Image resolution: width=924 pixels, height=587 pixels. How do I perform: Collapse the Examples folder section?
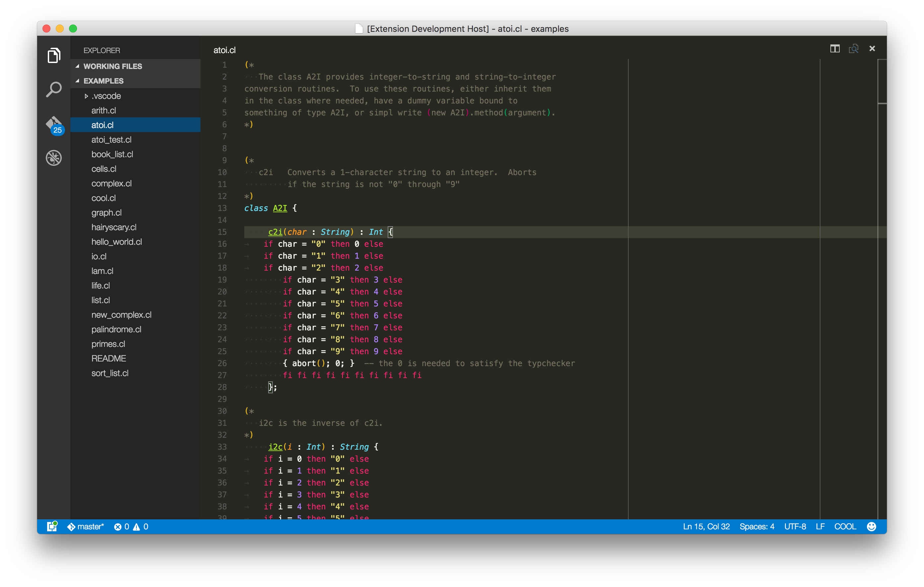(103, 81)
